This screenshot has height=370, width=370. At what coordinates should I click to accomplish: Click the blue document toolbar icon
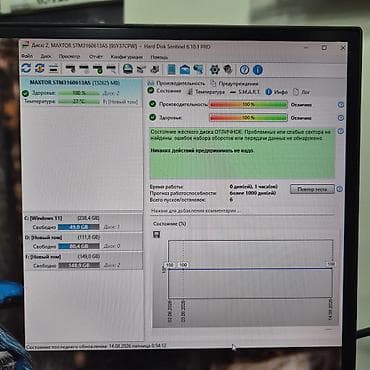point(171,69)
